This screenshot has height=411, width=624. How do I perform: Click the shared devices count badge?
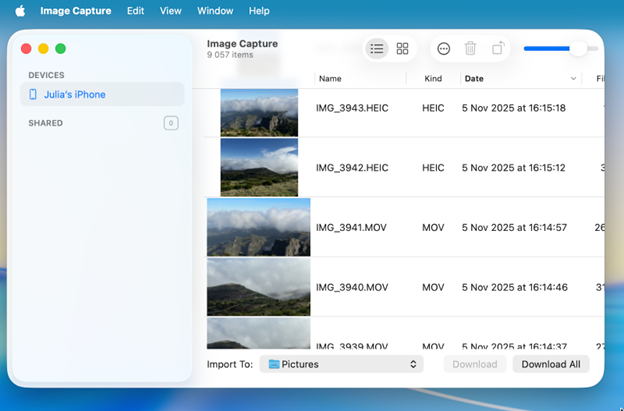pos(171,123)
